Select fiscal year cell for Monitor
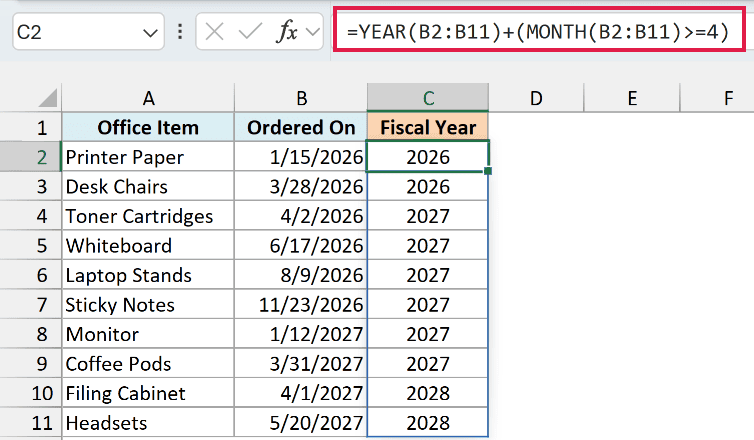 click(x=428, y=334)
